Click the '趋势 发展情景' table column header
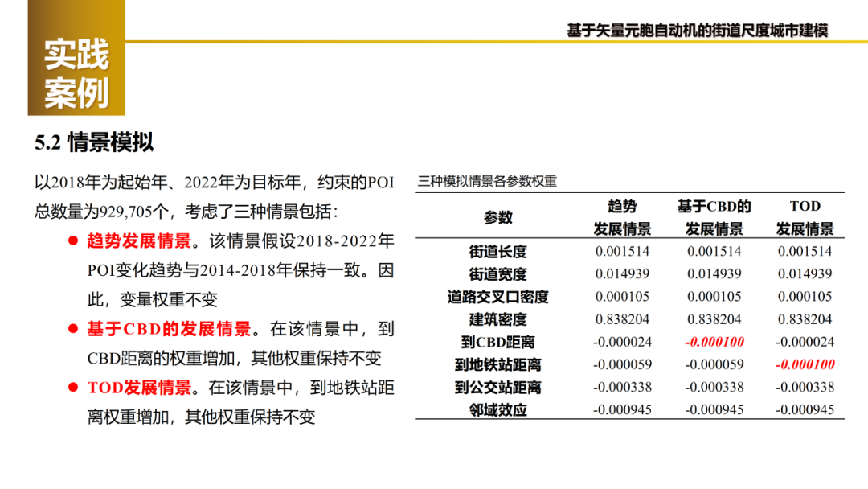868x489 pixels. (622, 217)
